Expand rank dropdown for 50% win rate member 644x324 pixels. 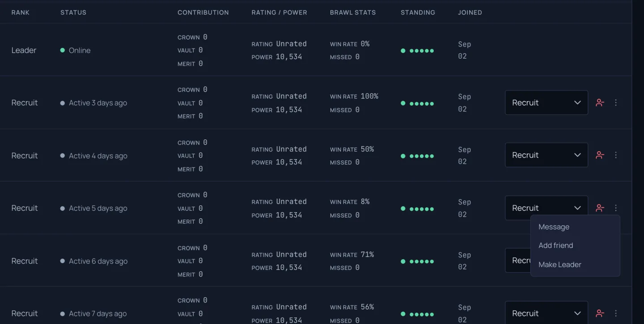coord(547,155)
